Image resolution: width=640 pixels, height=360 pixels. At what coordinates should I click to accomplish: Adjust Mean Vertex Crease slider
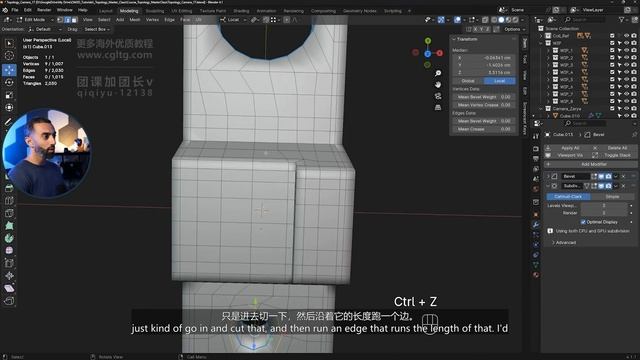(x=483, y=105)
